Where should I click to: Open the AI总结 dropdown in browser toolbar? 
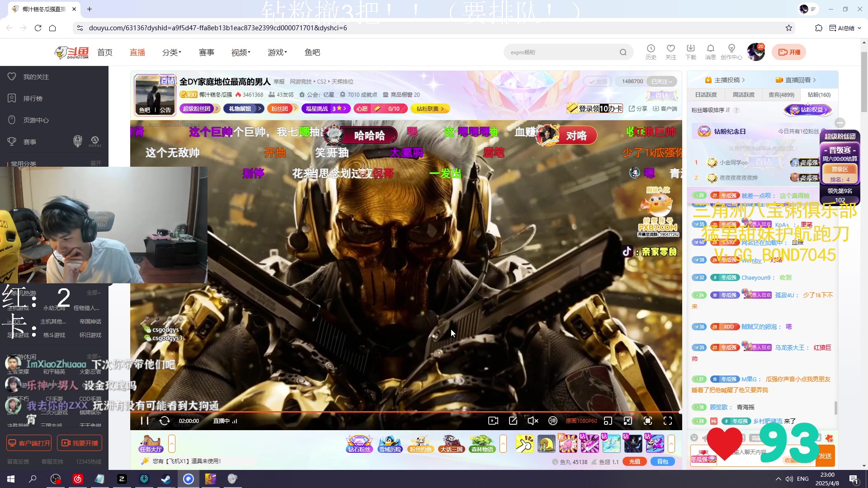(845, 28)
